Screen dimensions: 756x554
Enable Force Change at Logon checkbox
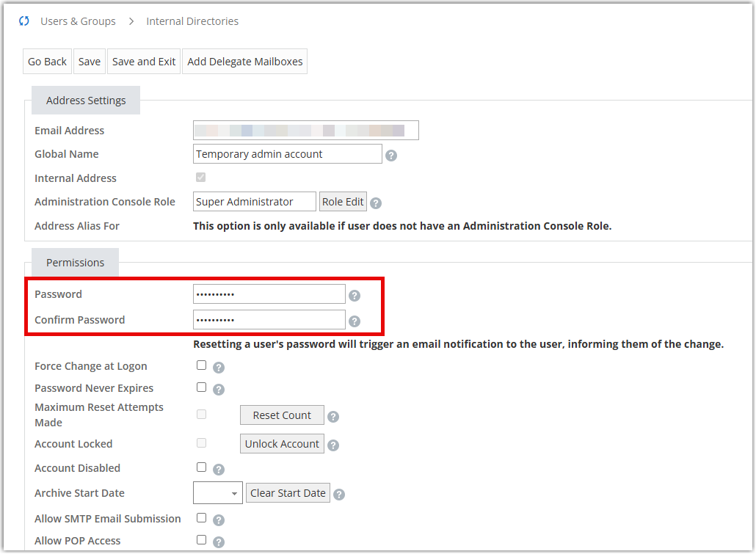coord(202,365)
